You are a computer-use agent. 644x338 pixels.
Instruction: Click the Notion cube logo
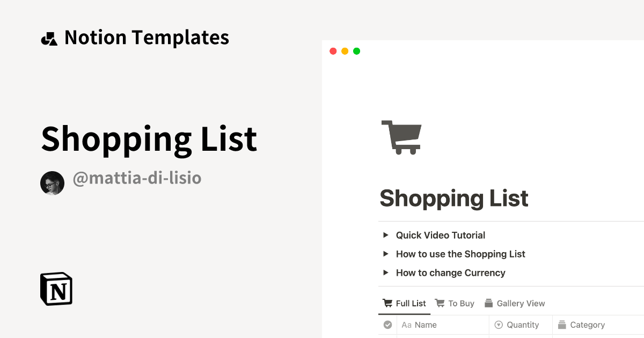pos(56,289)
